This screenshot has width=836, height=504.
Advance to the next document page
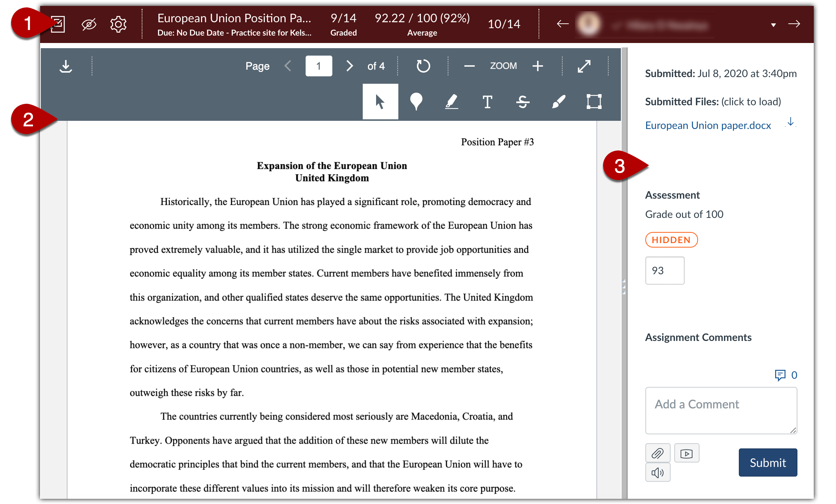[x=349, y=66]
